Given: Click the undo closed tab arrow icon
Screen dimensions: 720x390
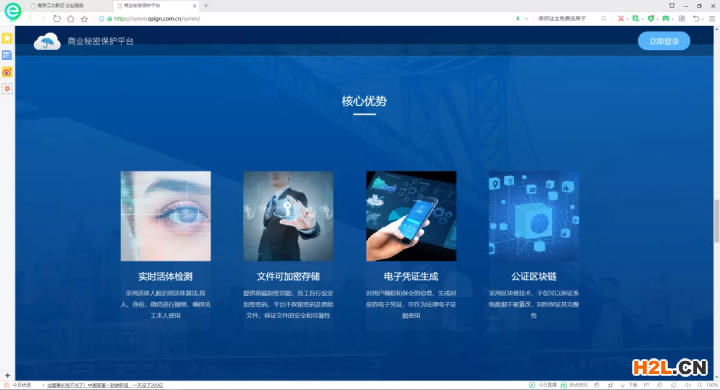Looking at the screenshot, I should [x=696, y=18].
